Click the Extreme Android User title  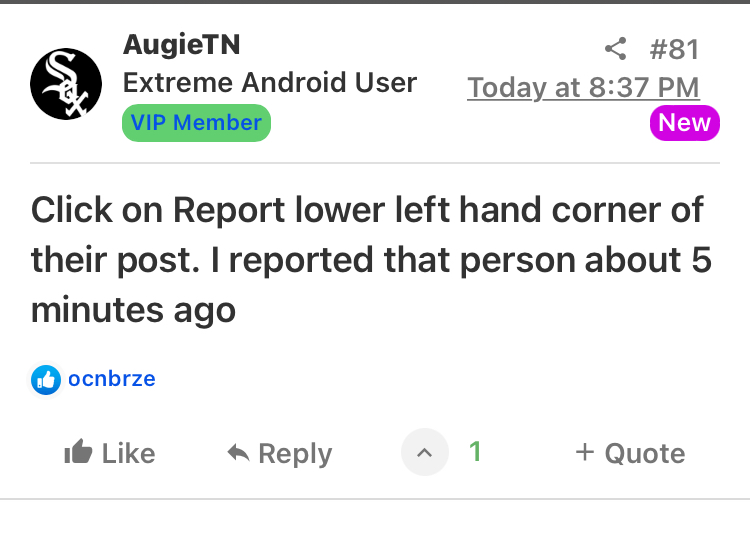point(270,83)
